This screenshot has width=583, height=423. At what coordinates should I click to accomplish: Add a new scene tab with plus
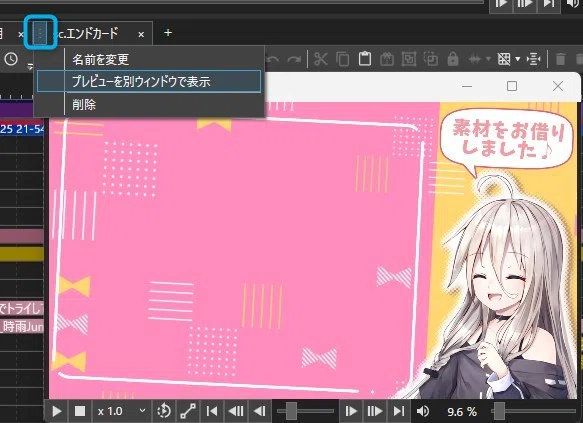[x=168, y=33]
